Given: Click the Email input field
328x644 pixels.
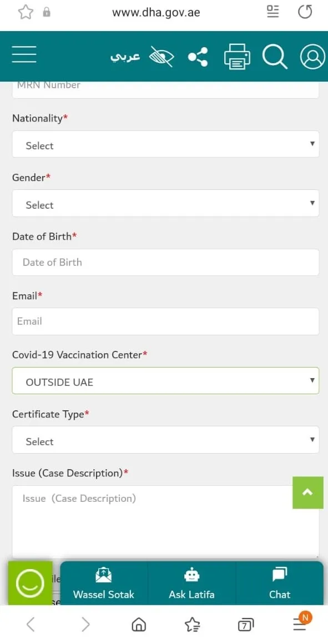Looking at the screenshot, I should (x=165, y=321).
